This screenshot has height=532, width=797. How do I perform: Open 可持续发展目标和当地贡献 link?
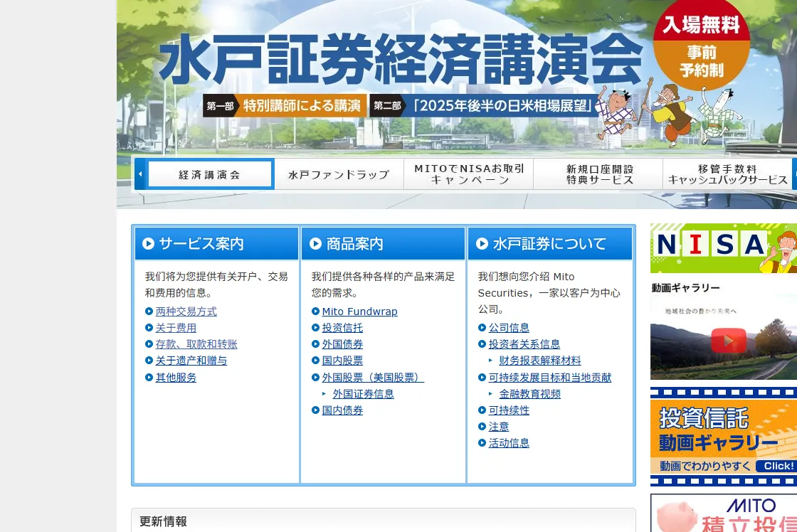550,378
